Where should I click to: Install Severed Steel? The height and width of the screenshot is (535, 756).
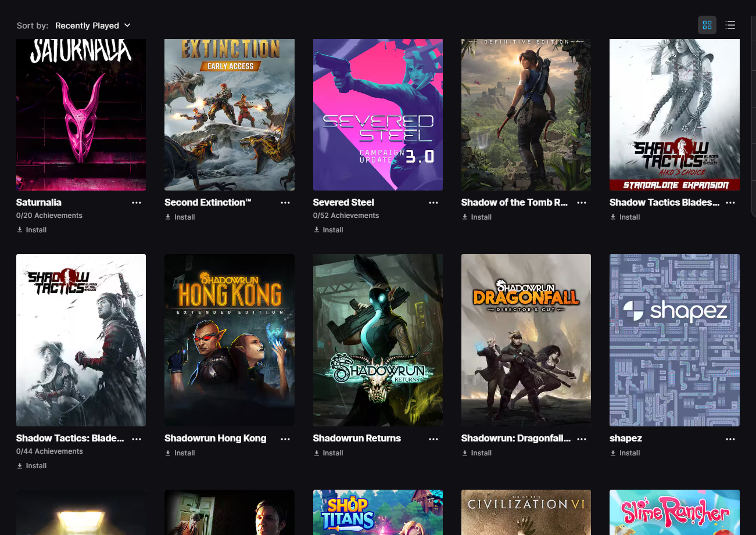[328, 230]
